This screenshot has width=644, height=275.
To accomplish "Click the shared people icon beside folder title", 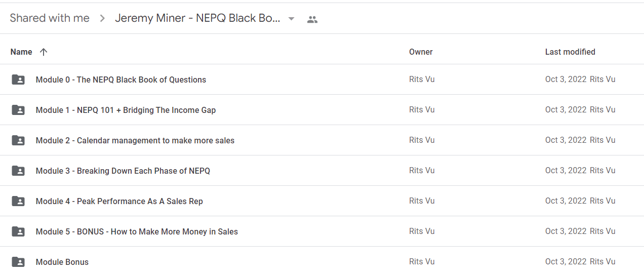I will 312,19.
